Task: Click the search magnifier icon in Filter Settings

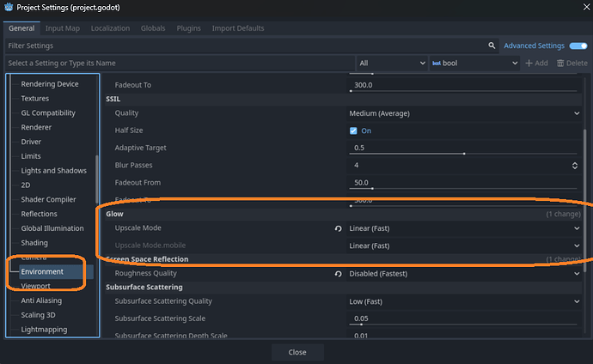Action: 492,45
